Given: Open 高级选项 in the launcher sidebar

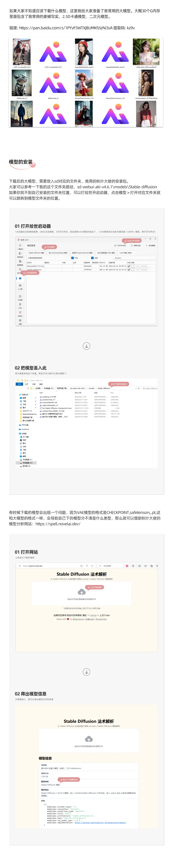Looking at the screenshot, I should coord(20,253).
